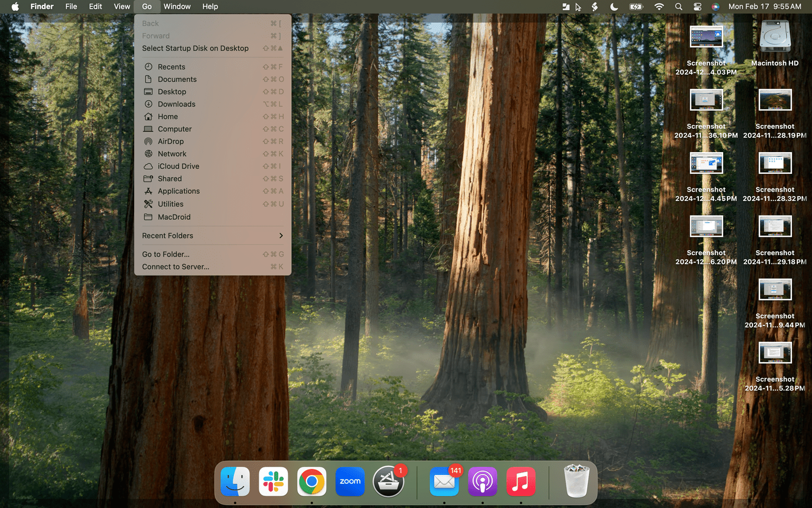Click Go to Folder… option
The width and height of the screenshot is (812, 508).
tap(166, 254)
